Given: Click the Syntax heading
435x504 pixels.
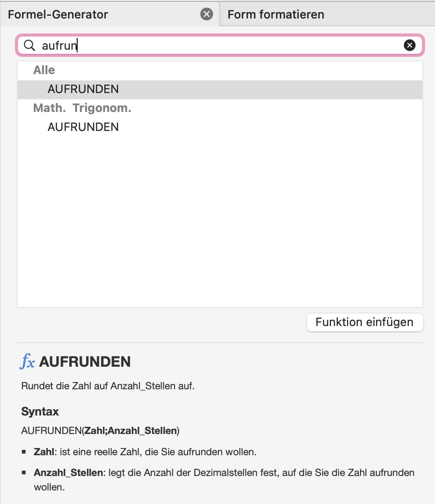Looking at the screenshot, I should [40, 411].
